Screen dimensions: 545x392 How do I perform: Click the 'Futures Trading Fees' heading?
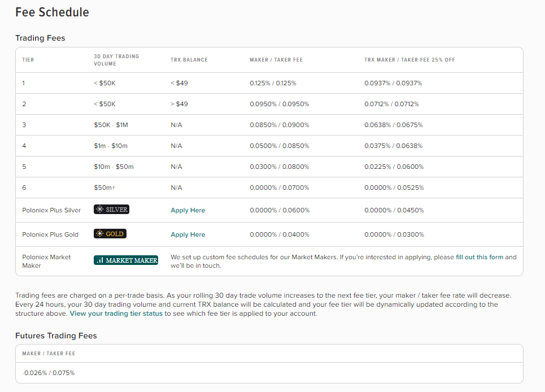coord(56,336)
